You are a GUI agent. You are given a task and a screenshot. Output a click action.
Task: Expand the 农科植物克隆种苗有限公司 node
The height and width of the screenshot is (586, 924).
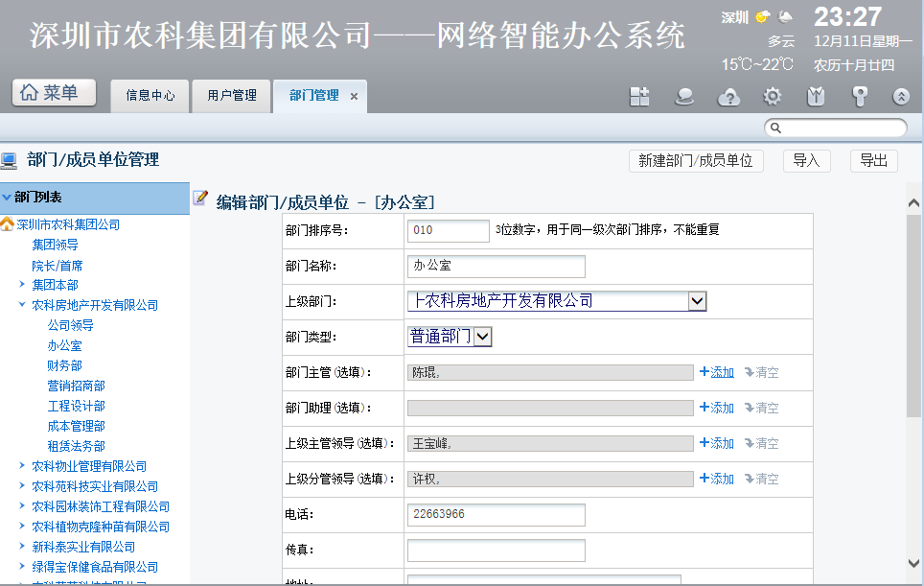coord(22,526)
